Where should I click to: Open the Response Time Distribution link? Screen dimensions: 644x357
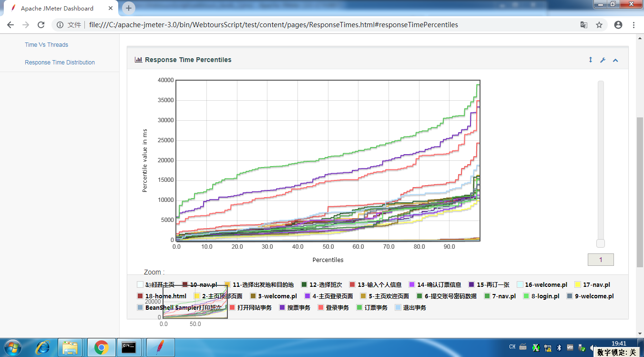point(60,63)
